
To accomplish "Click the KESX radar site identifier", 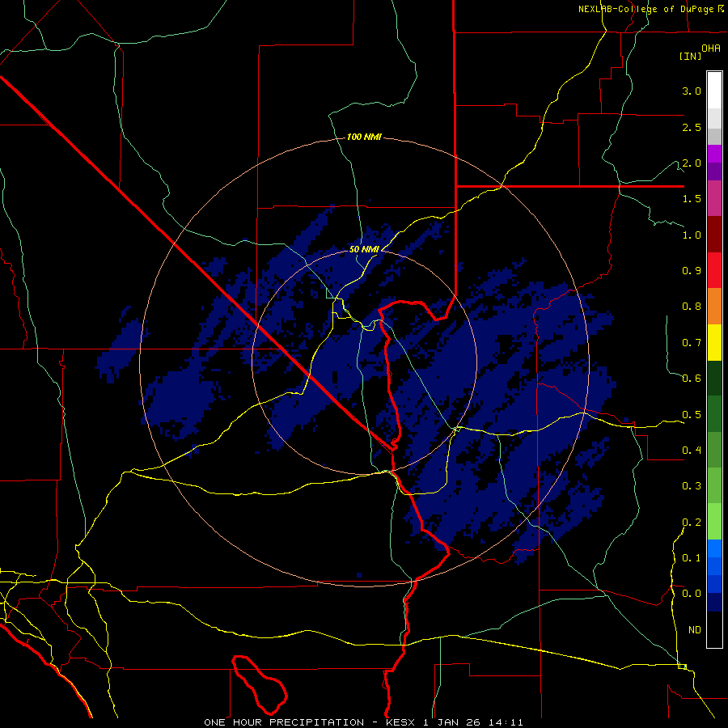I will coord(401,722).
